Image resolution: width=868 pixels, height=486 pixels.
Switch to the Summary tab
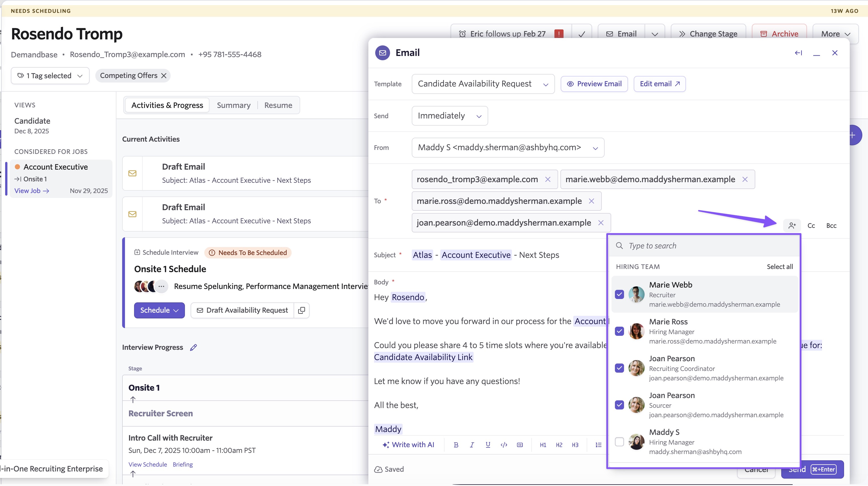(x=233, y=105)
